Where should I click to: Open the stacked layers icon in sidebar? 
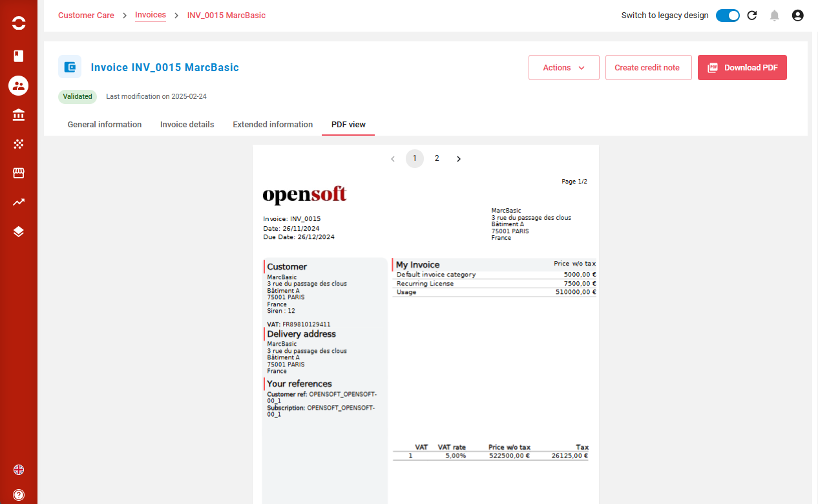coord(19,232)
